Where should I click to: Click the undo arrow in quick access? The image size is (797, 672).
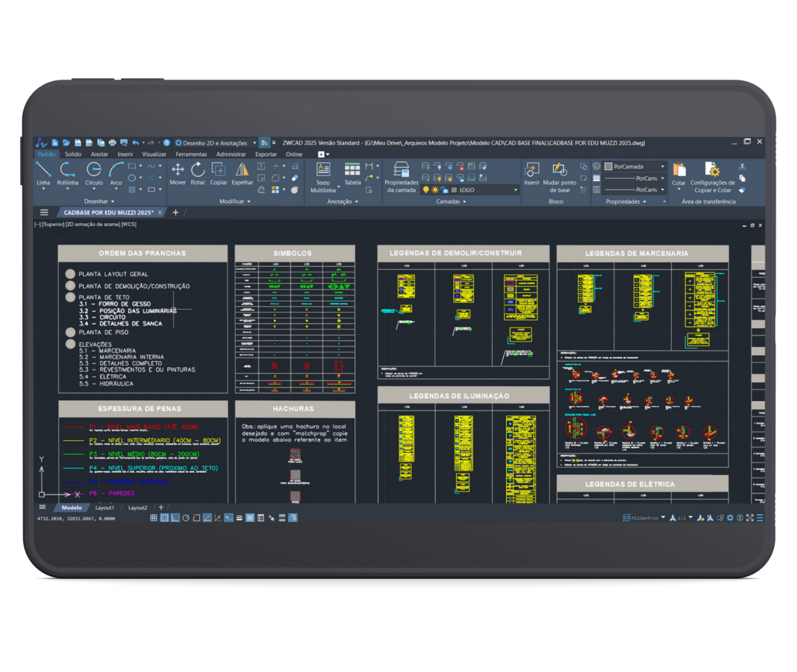pos(135,143)
